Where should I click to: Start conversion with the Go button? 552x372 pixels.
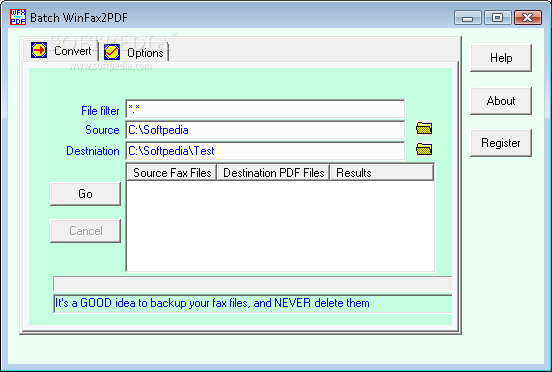point(86,194)
